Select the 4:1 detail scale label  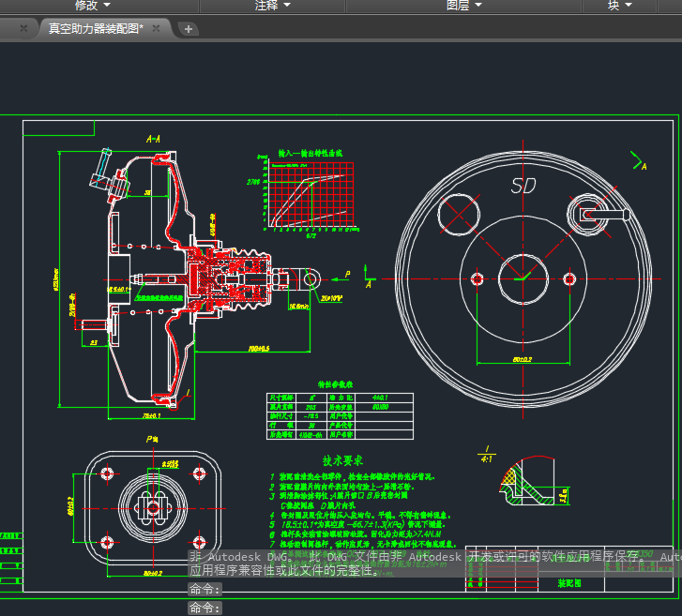tap(486, 459)
